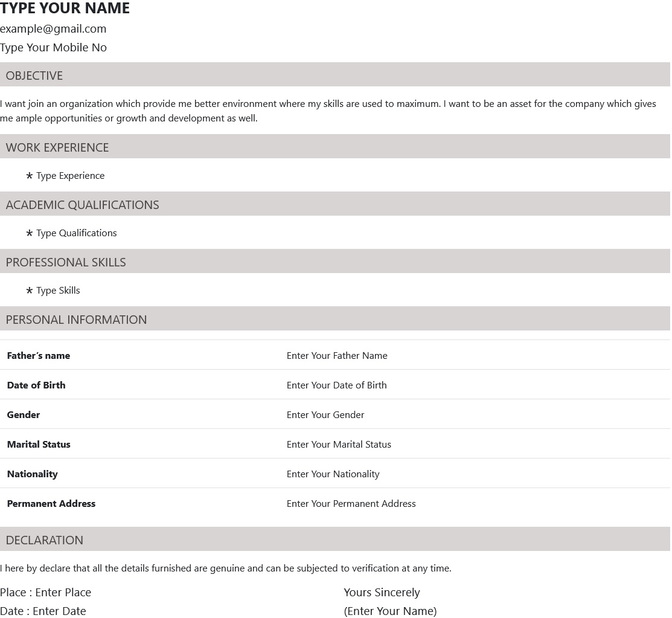Select the PROFESSIONAL SKILLS section header
This screenshot has width=672, height=618.
click(66, 262)
